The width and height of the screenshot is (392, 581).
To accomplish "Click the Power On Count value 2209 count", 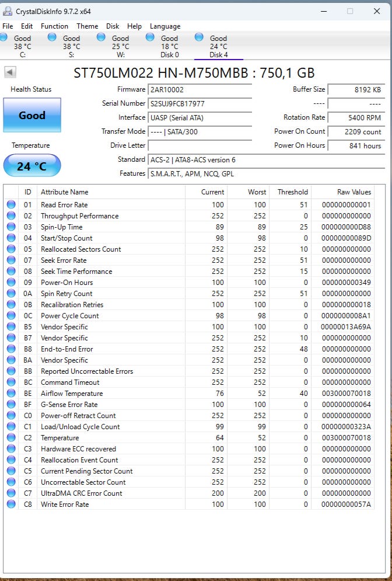I will (x=356, y=132).
